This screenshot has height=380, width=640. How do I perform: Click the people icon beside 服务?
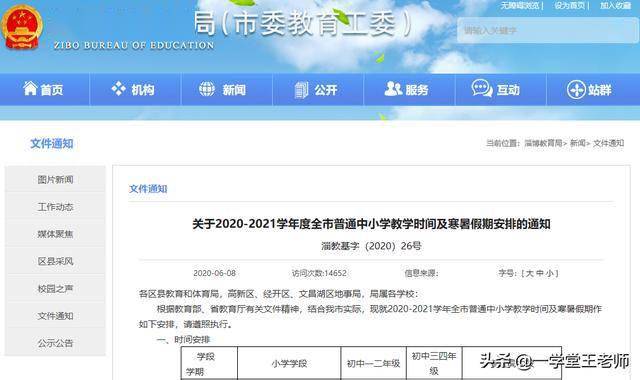click(x=393, y=89)
